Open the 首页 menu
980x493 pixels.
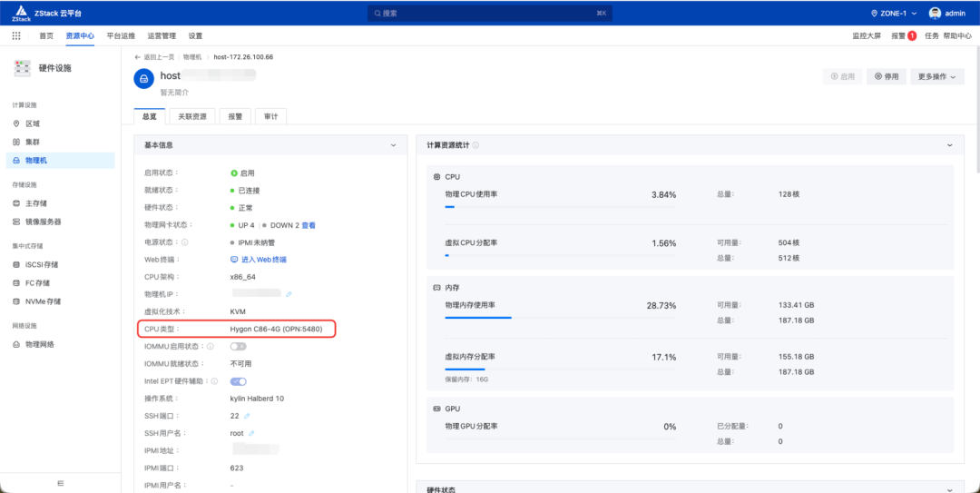tap(46, 36)
